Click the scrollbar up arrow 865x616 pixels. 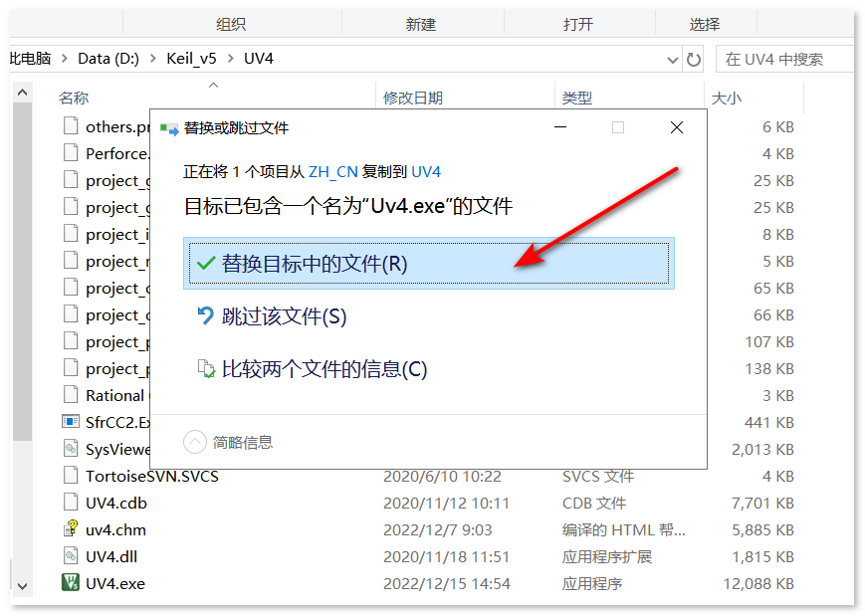click(23, 93)
